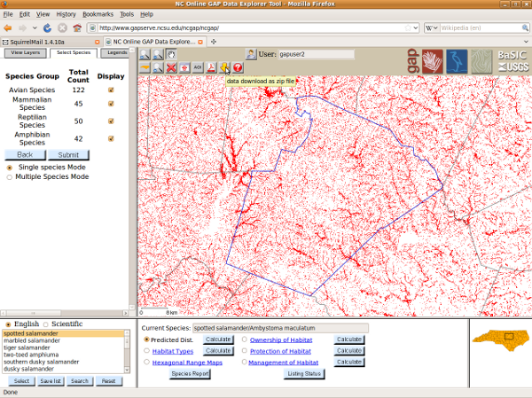The image size is (532, 398).
Task: Select Multiple Species Mode radio
Action: pos(10,177)
